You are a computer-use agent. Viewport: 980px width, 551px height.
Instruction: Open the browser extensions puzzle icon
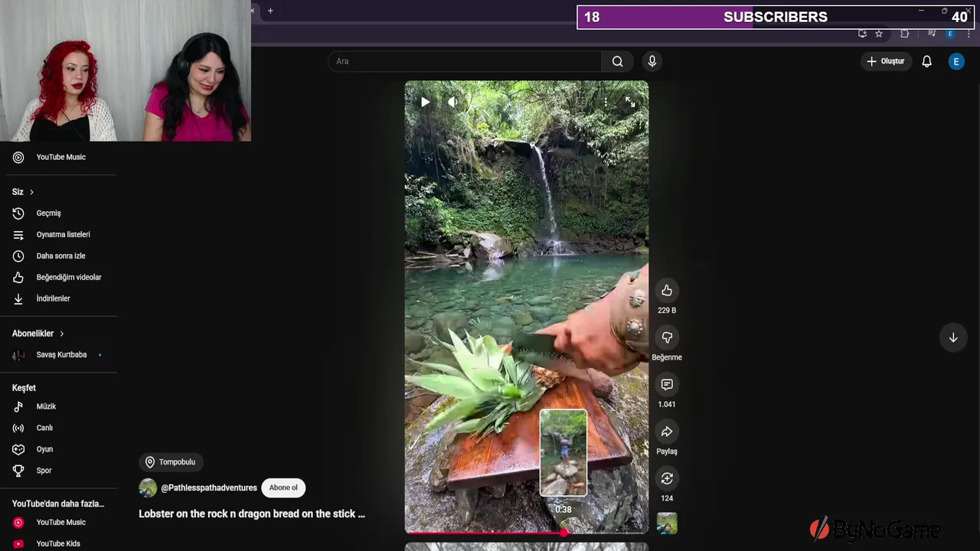point(905,34)
